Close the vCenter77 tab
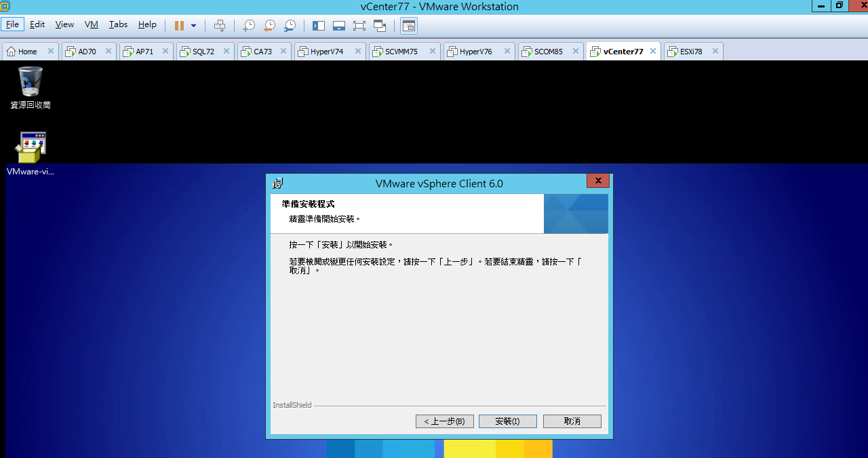The height and width of the screenshot is (458, 868). tap(653, 51)
